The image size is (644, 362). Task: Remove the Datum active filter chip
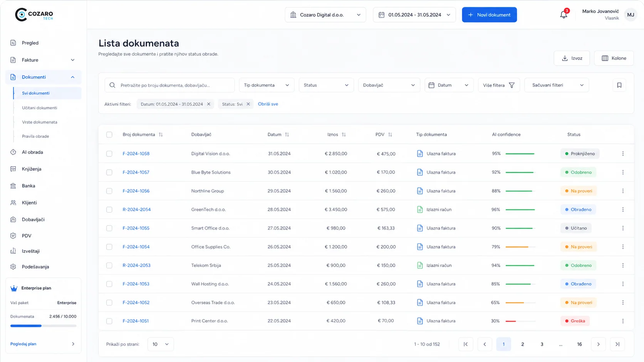pos(209,104)
